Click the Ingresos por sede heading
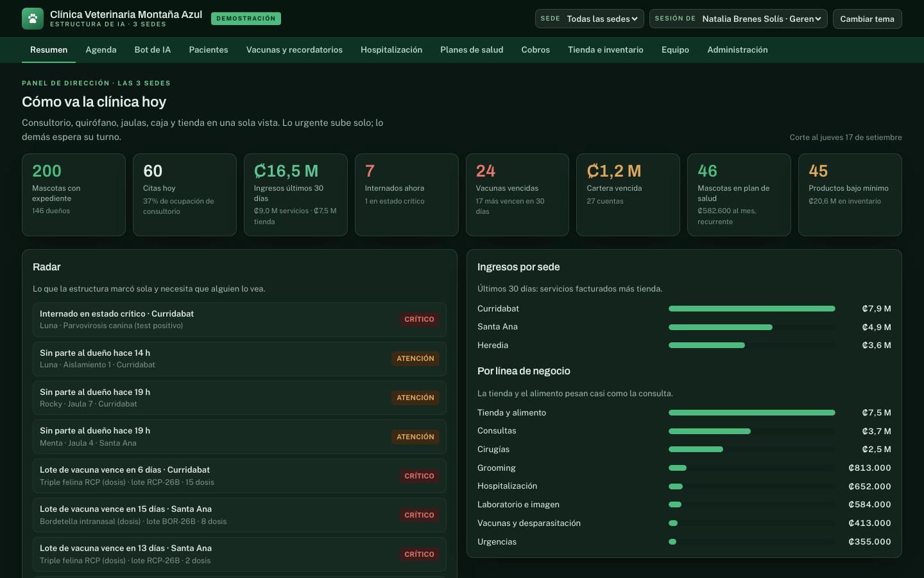 [x=518, y=267]
